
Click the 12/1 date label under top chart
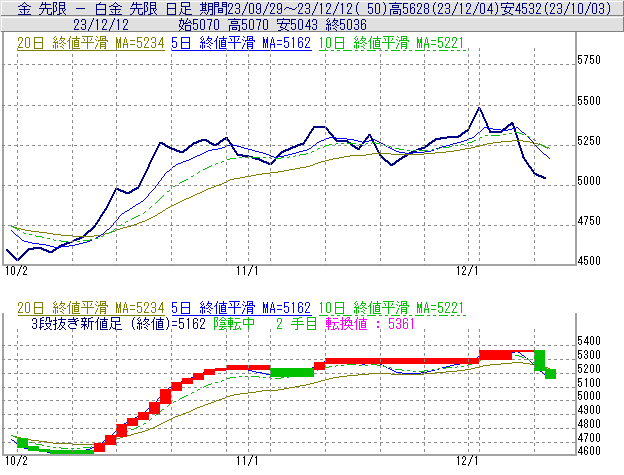(467, 271)
